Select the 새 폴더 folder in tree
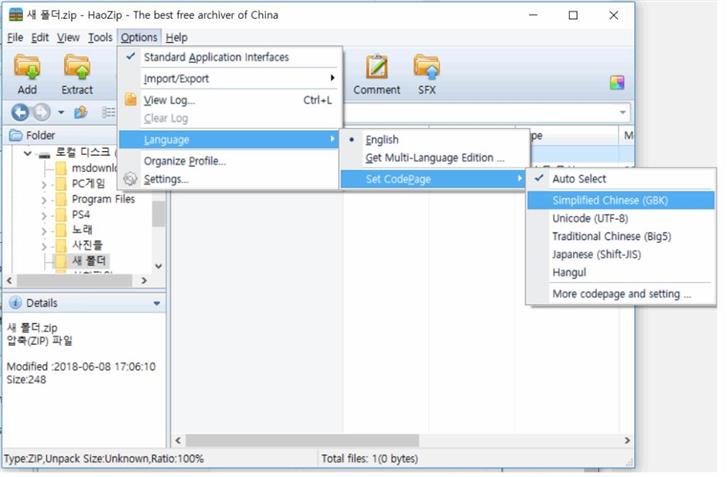 (x=82, y=261)
